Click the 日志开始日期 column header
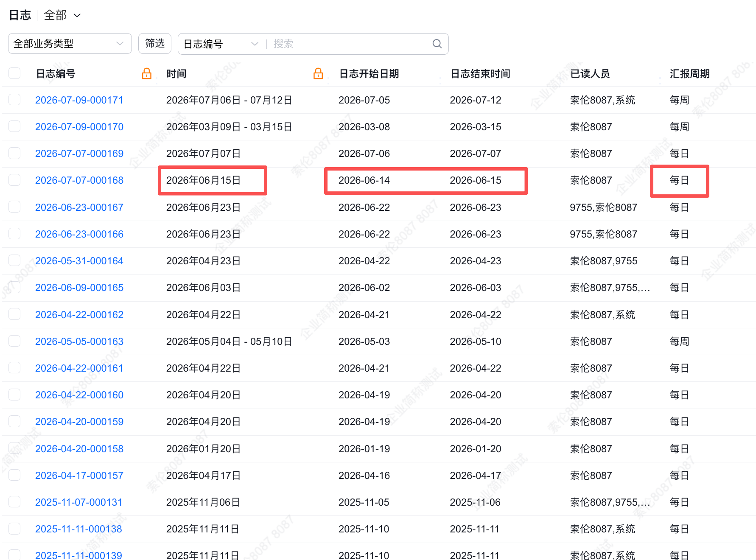Image resolution: width=756 pixels, height=560 pixels. pos(369,74)
